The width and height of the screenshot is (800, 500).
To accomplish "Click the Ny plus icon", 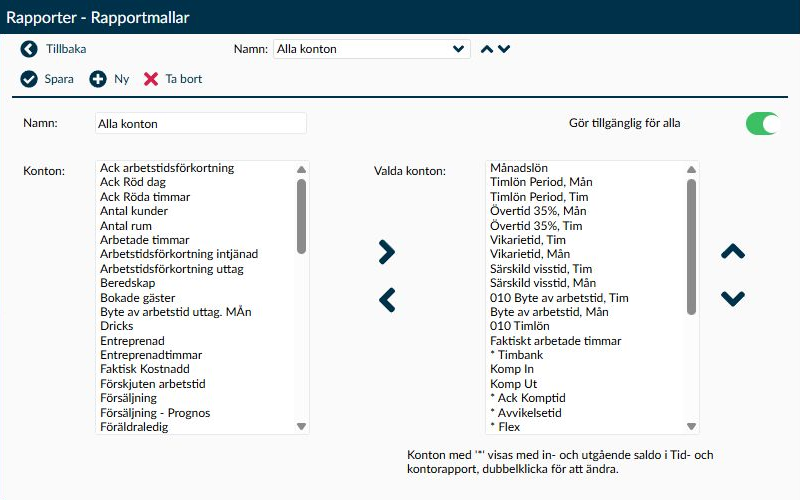I will point(98,79).
